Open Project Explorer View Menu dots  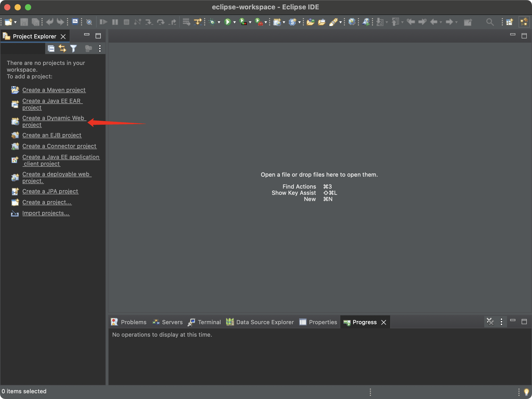tap(100, 49)
